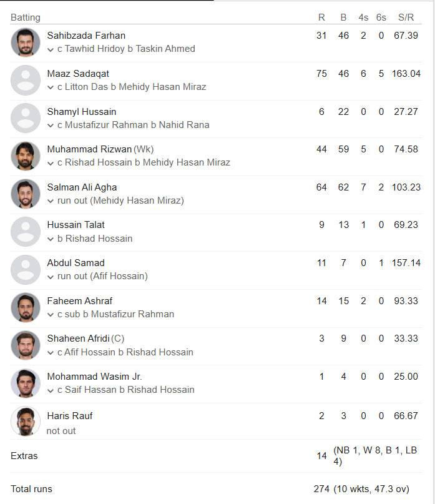Screen dimensions: 435x504
Task: Open Salman Ali Agha's player name link
Action: [x=82, y=187]
